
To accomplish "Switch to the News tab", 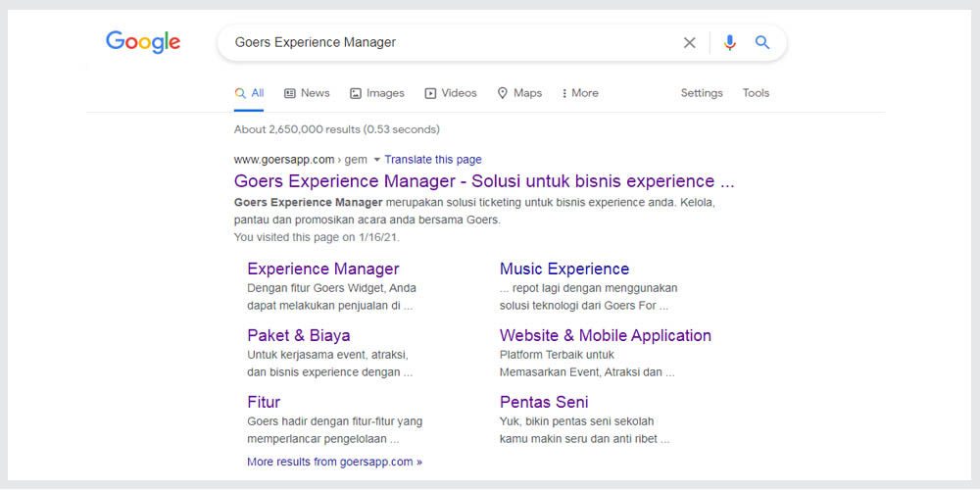I will tap(307, 93).
